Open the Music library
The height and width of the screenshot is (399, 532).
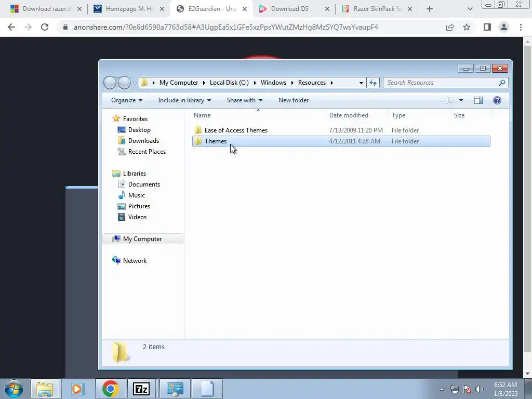point(137,195)
